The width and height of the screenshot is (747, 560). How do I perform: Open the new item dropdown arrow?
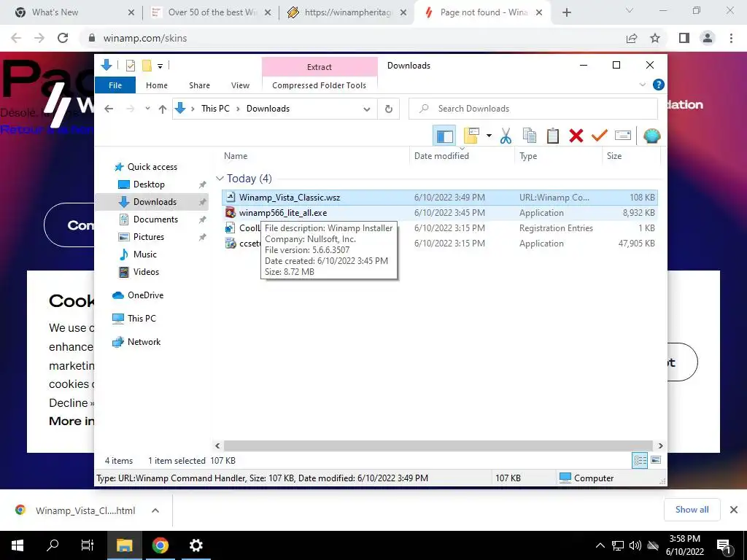coord(489,136)
